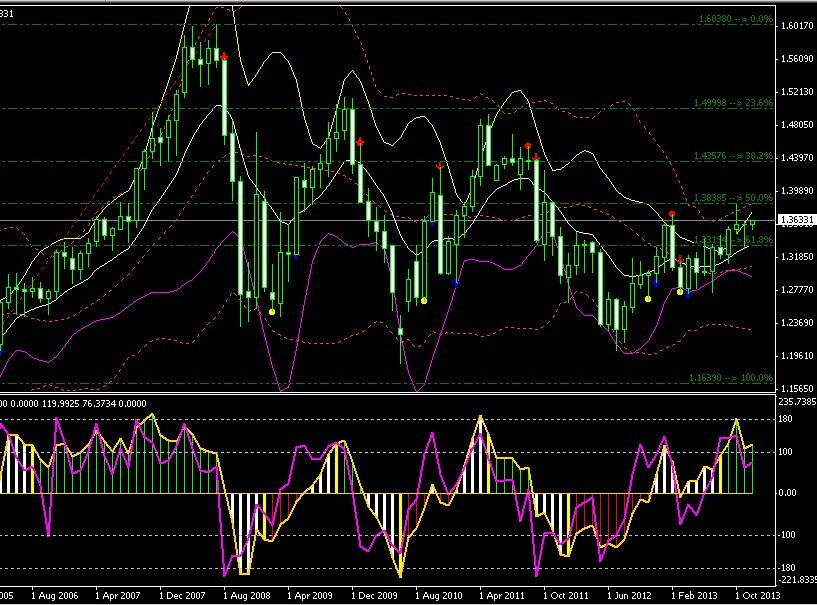This screenshot has height=605, width=817.
Task: Click the 1 Oct 2013 date label
Action: pyautogui.click(x=758, y=595)
